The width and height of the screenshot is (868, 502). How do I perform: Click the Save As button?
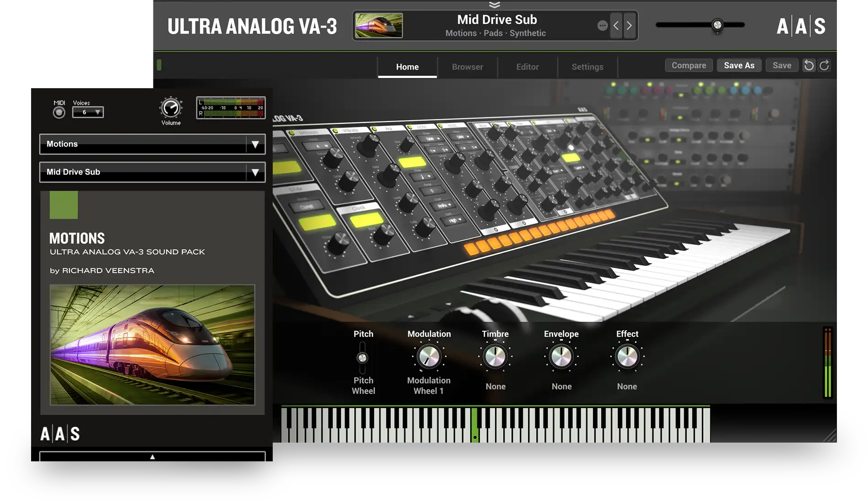[739, 65]
